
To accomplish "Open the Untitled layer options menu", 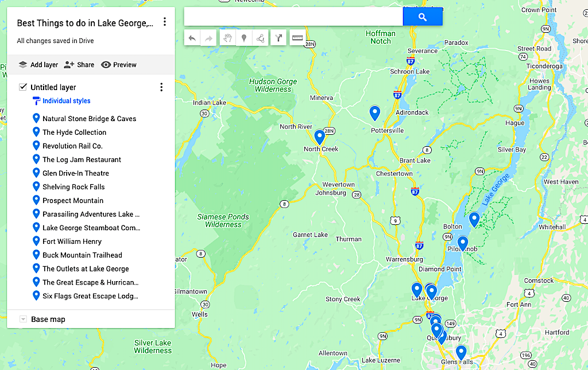I will [161, 87].
